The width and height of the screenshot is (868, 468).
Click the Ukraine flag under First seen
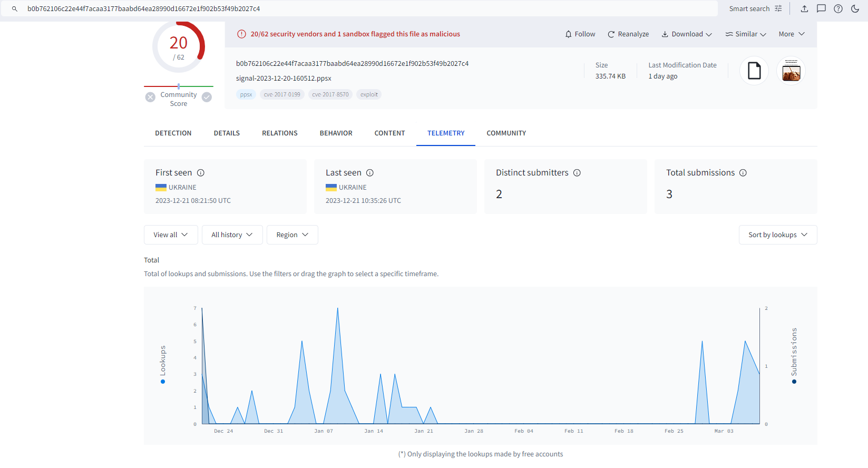pos(161,188)
